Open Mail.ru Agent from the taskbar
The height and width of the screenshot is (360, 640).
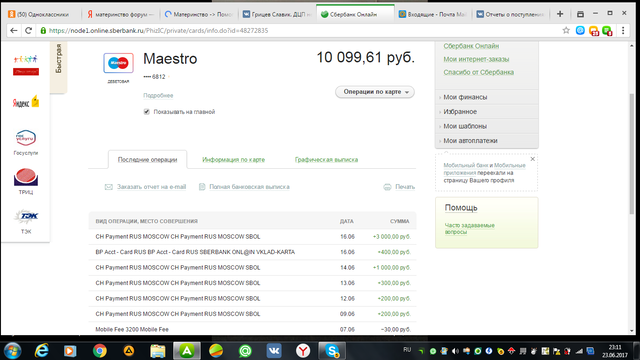(245, 351)
